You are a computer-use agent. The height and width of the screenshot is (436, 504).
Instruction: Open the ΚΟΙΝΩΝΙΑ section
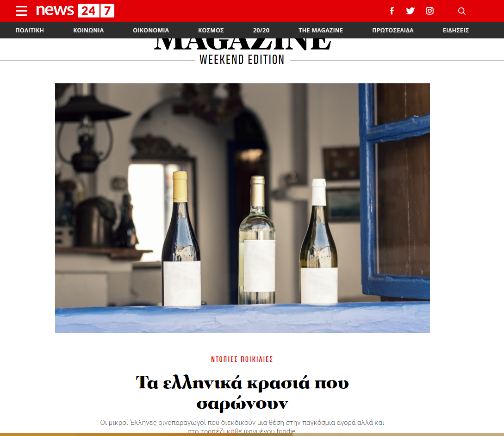point(88,30)
